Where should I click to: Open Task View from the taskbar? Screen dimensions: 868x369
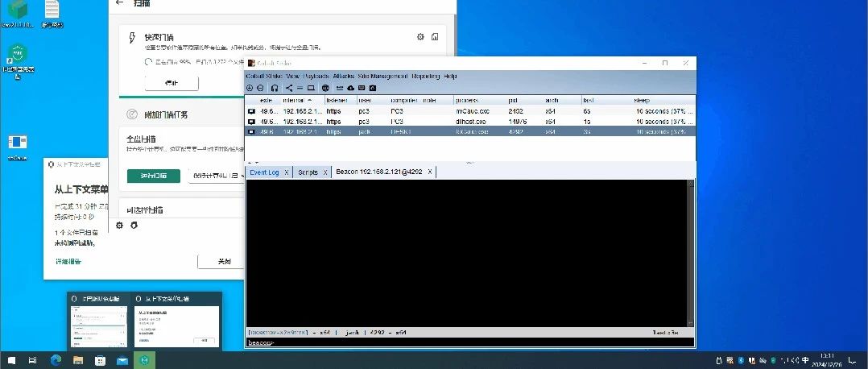[x=33, y=360]
